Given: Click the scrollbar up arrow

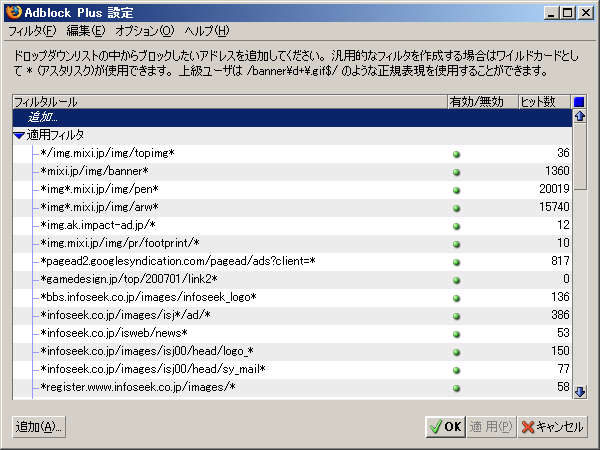Looking at the screenshot, I should 580,116.
